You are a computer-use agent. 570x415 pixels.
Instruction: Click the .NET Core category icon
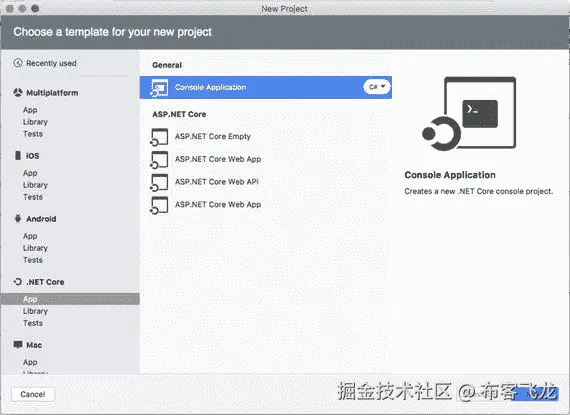click(x=18, y=282)
